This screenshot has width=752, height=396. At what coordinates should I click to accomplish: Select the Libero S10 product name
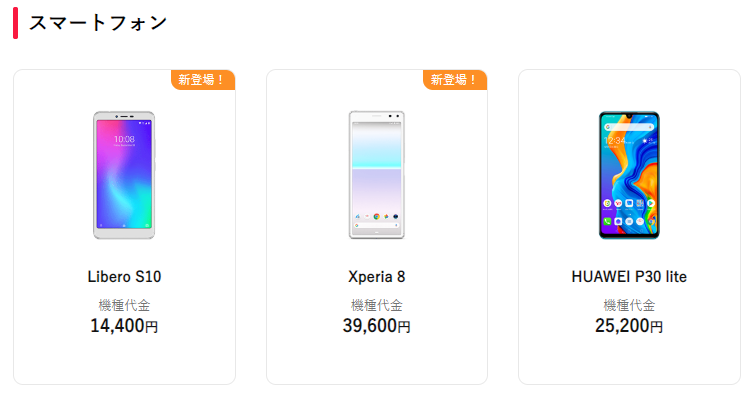(x=124, y=277)
